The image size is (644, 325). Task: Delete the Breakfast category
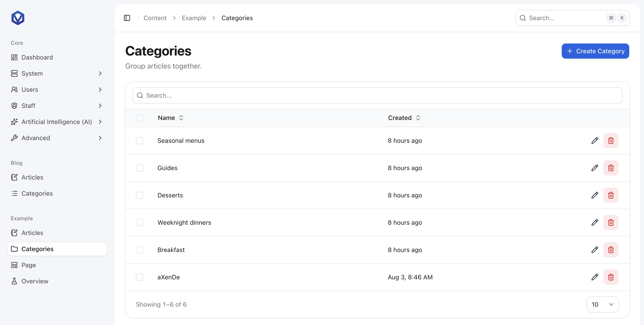point(611,250)
